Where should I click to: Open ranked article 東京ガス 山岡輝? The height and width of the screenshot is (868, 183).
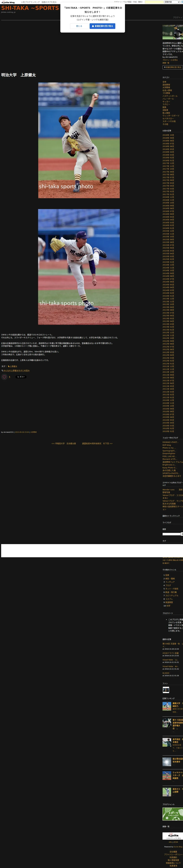178,790
